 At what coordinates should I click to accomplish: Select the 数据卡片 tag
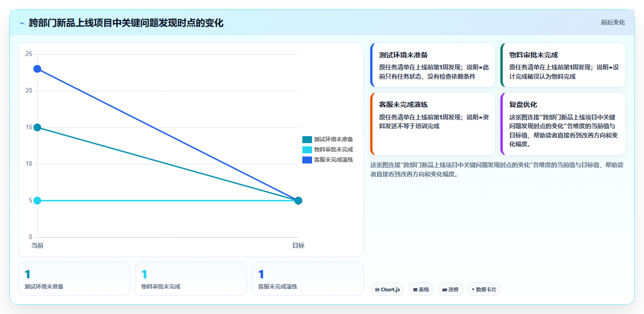click(x=484, y=289)
